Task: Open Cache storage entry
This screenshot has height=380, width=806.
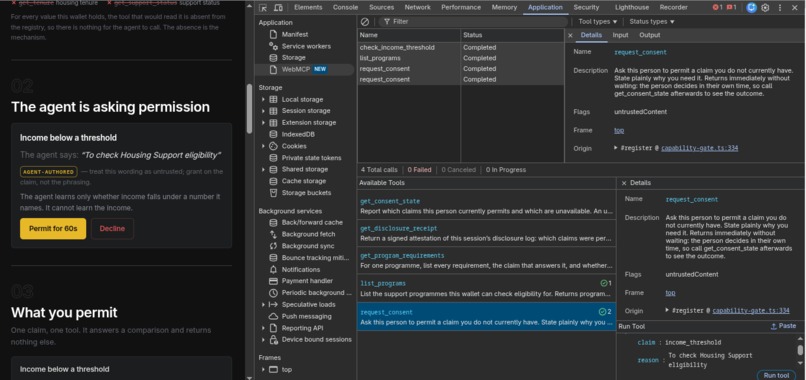Action: (303, 181)
